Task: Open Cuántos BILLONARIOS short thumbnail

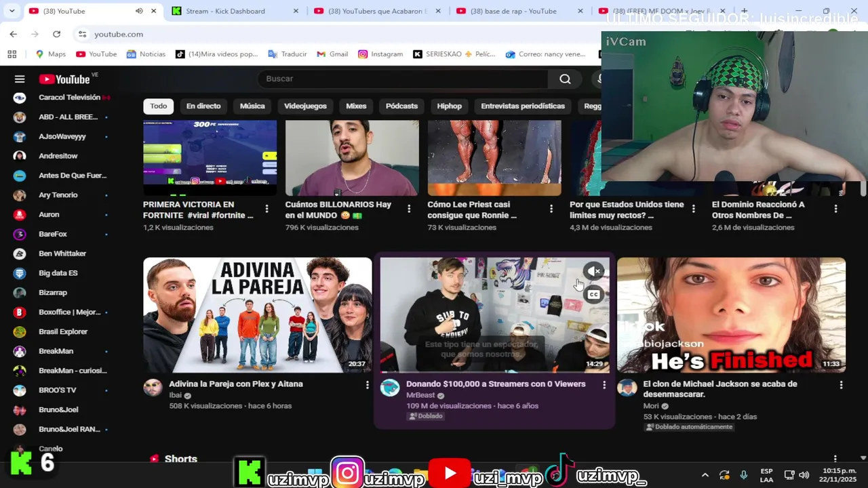Action: (x=352, y=158)
